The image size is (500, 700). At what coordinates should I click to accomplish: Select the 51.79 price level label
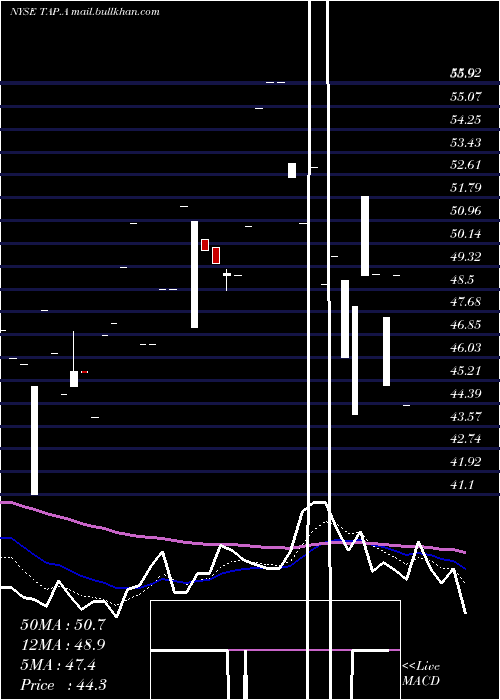[x=466, y=187]
